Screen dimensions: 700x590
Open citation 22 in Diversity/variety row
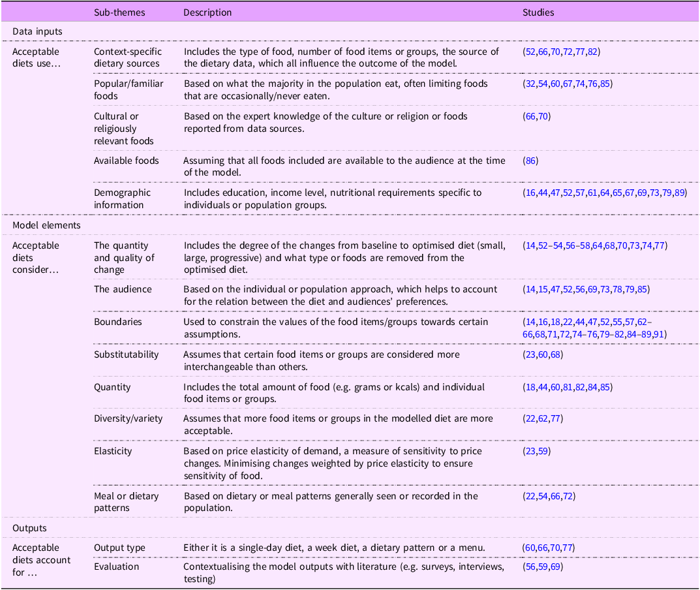(x=530, y=419)
